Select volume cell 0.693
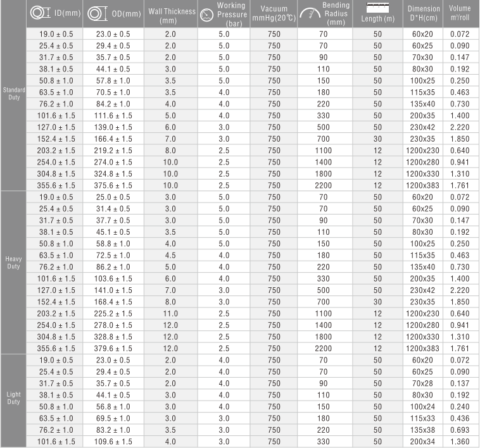The image size is (480, 448). point(460,430)
